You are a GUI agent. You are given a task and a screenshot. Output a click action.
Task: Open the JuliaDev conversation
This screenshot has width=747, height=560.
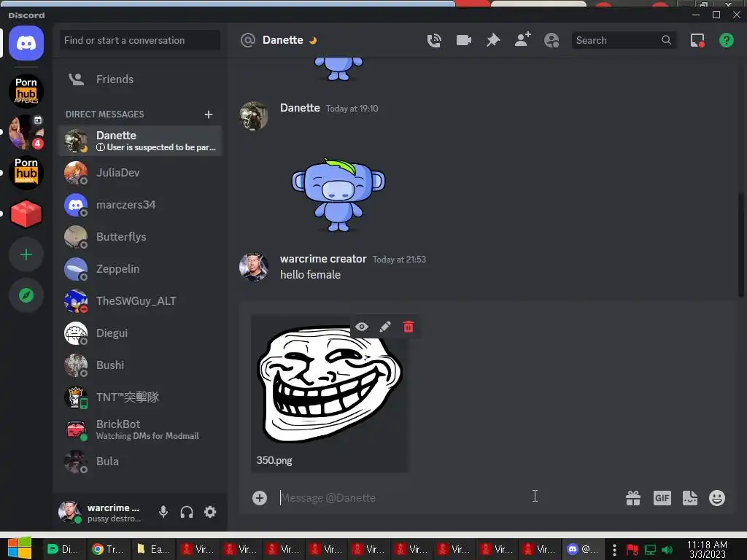tap(139, 173)
